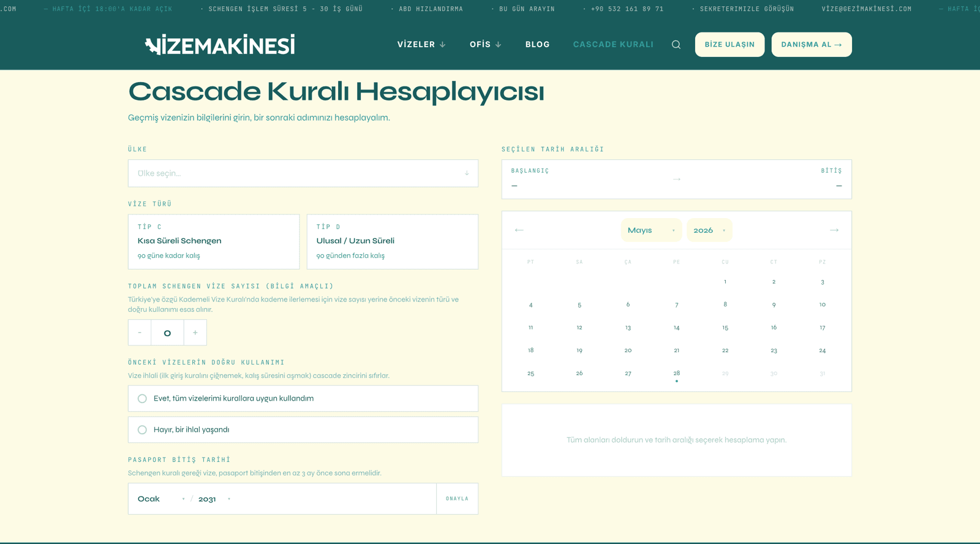Open calendar month dropdown Mayıs
This screenshot has width=980, height=544.
pos(651,230)
